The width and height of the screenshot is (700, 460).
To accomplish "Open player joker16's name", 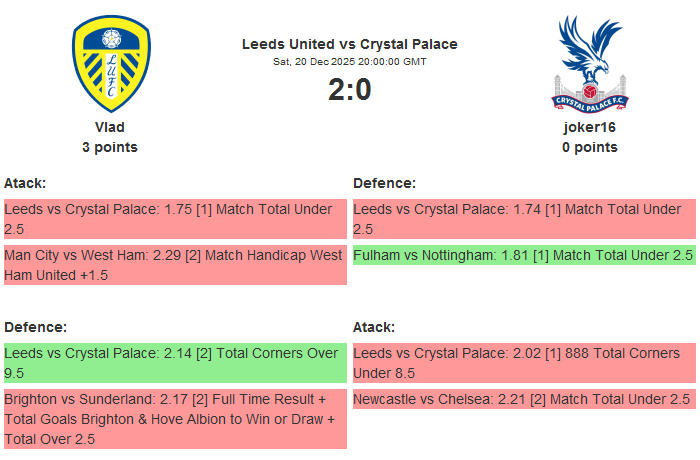I will point(589,127).
